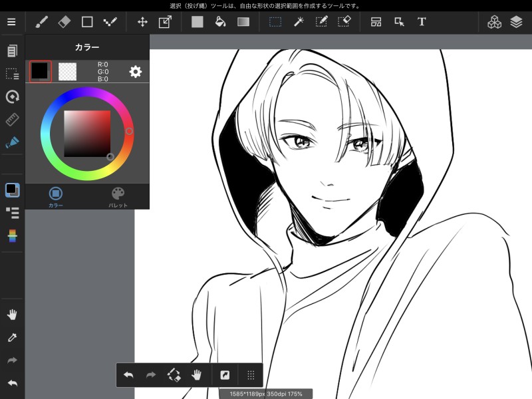
Task: Open the hamburger main menu
Action: (x=11, y=22)
